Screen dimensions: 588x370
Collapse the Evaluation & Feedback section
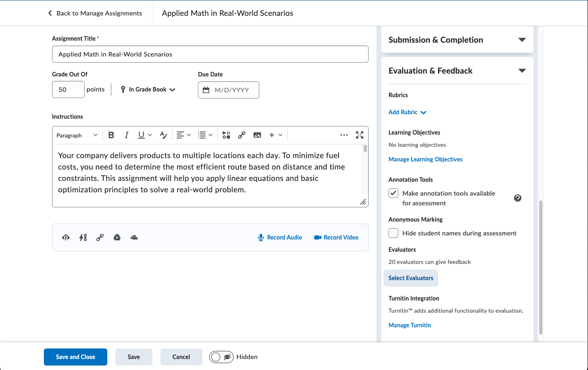pos(522,71)
